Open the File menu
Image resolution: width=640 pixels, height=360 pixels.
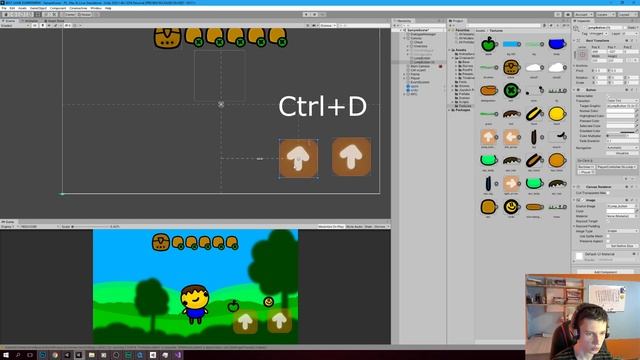4,8
